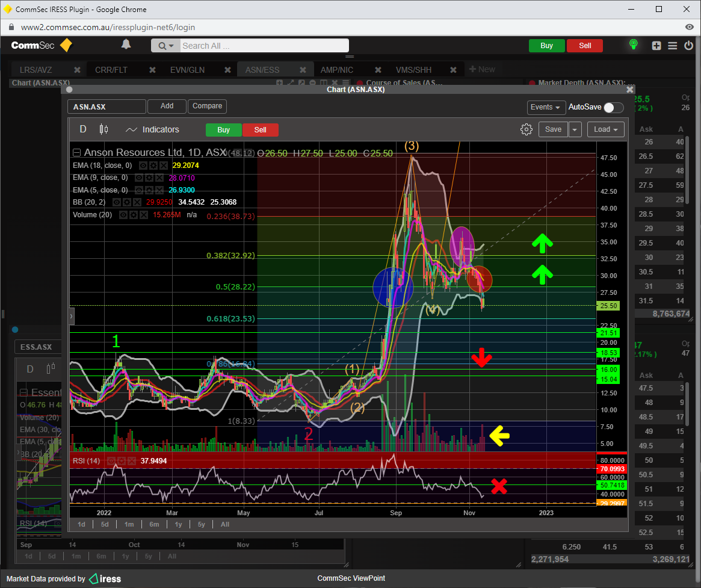
Task: Toggle the AutoSave switch
Action: 613,107
